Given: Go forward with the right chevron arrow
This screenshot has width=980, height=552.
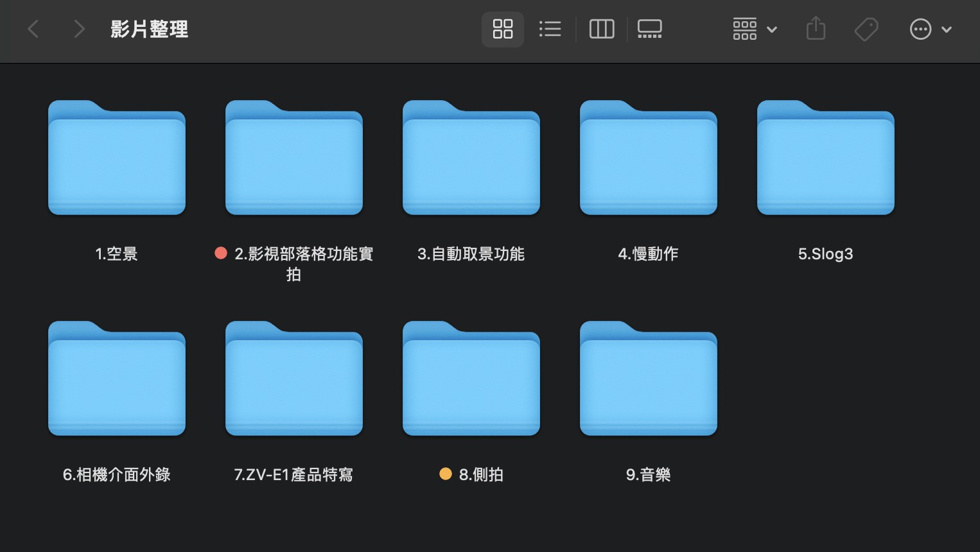Looking at the screenshot, I should 79,29.
